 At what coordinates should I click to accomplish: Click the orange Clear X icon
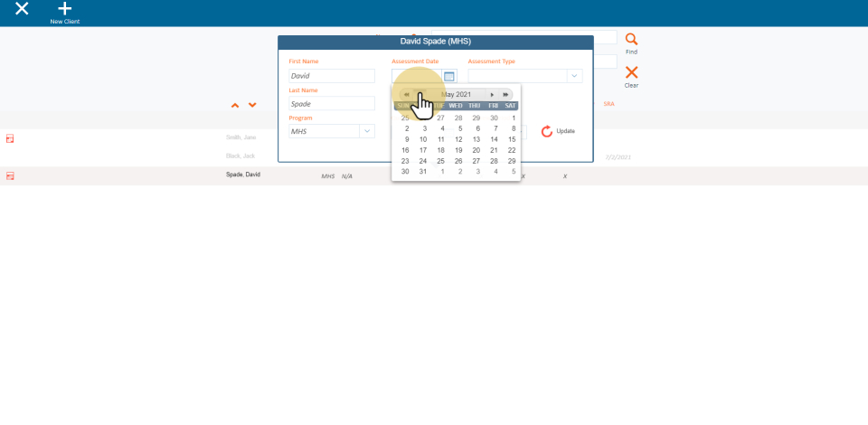631,72
